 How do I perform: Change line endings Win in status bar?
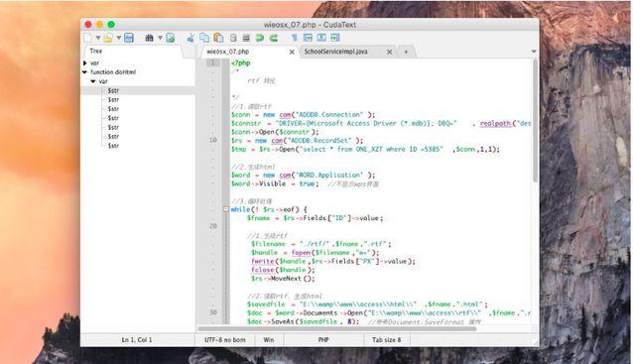point(269,340)
